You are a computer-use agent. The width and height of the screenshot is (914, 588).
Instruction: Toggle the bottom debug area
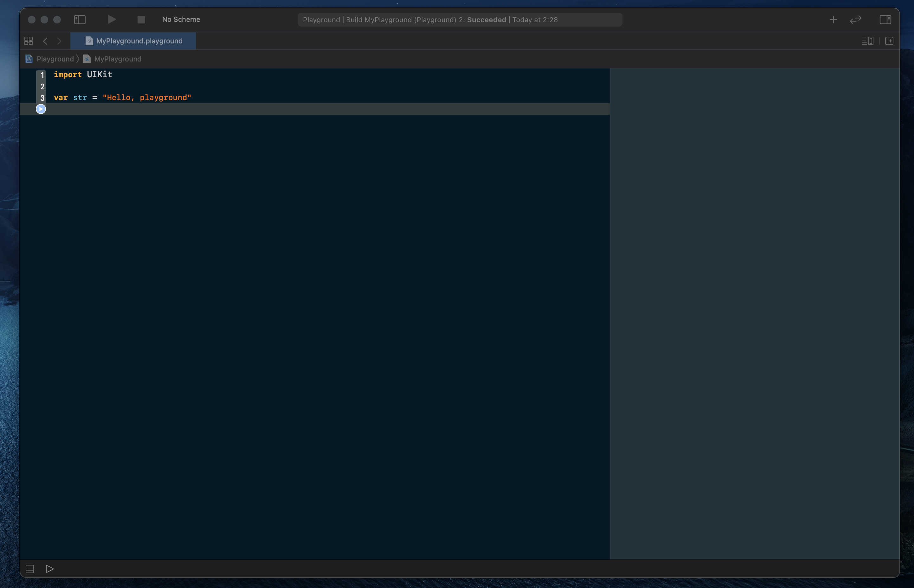pos(30,569)
